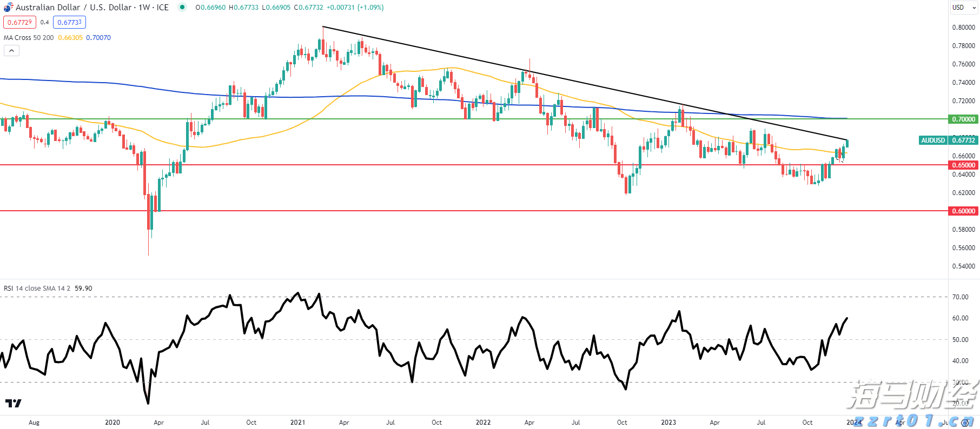Click the blue buy price 0.67733 button
The width and height of the screenshot is (980, 429).
point(69,22)
